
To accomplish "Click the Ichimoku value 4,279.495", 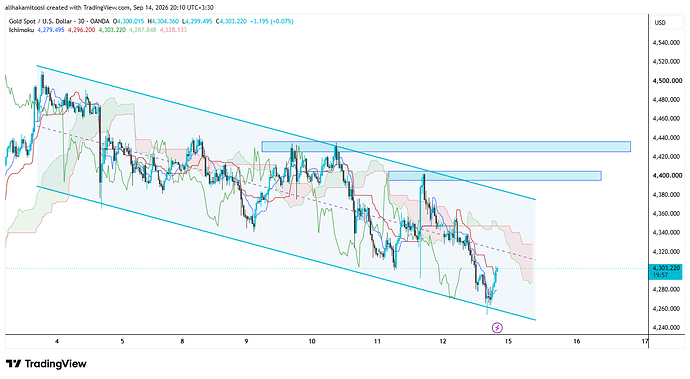I will (x=51, y=30).
